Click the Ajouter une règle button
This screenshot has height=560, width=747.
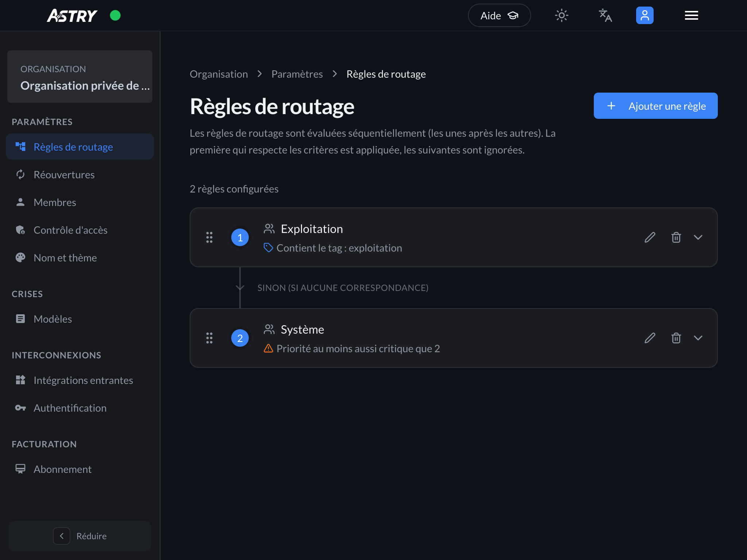(655, 106)
